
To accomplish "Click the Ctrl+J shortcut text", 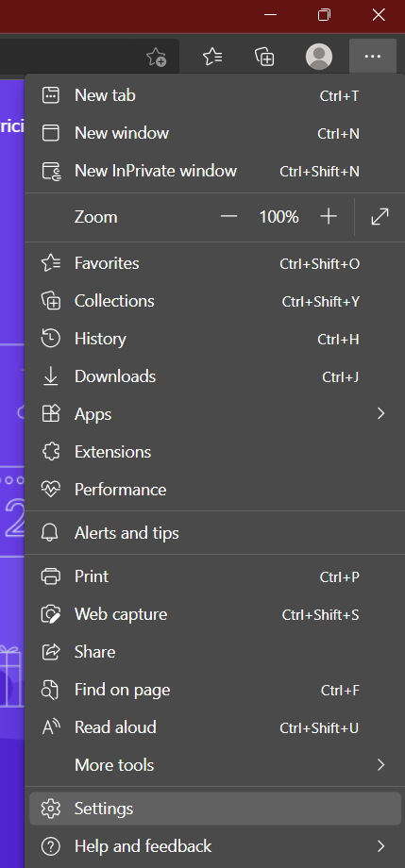I will pyautogui.click(x=341, y=377).
